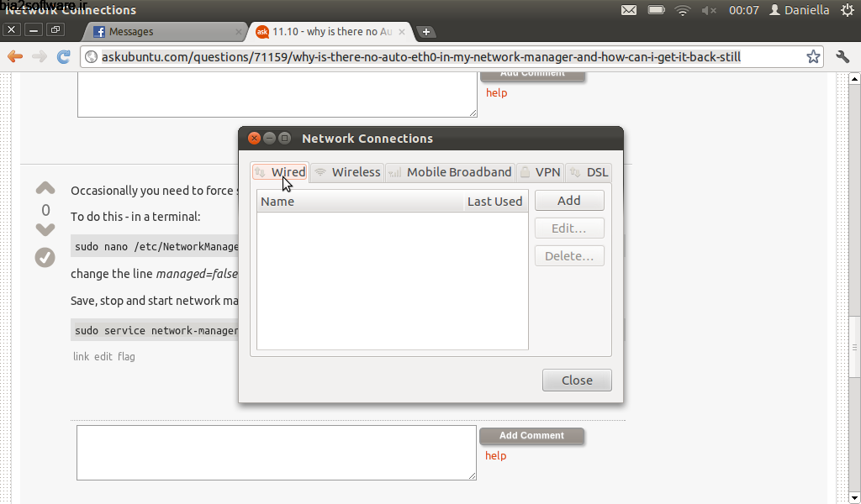The height and width of the screenshot is (504, 861).
Task: Upvote the answer with up arrow
Action: tap(45, 188)
